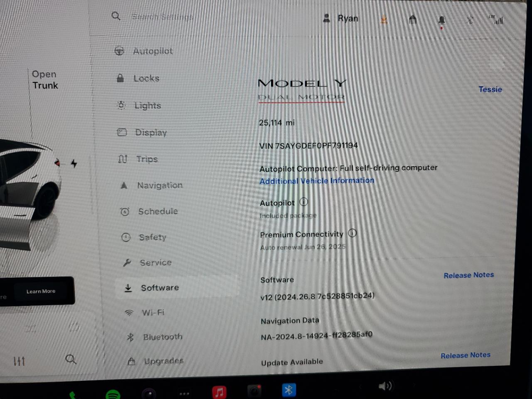This screenshot has width=532, height=399.
Task: Open the Autopilot settings menu
Action: pyautogui.click(x=143, y=51)
